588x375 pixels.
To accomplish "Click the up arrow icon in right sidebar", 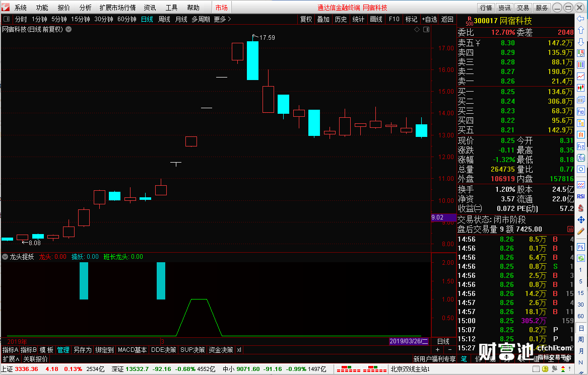I will (581, 30).
